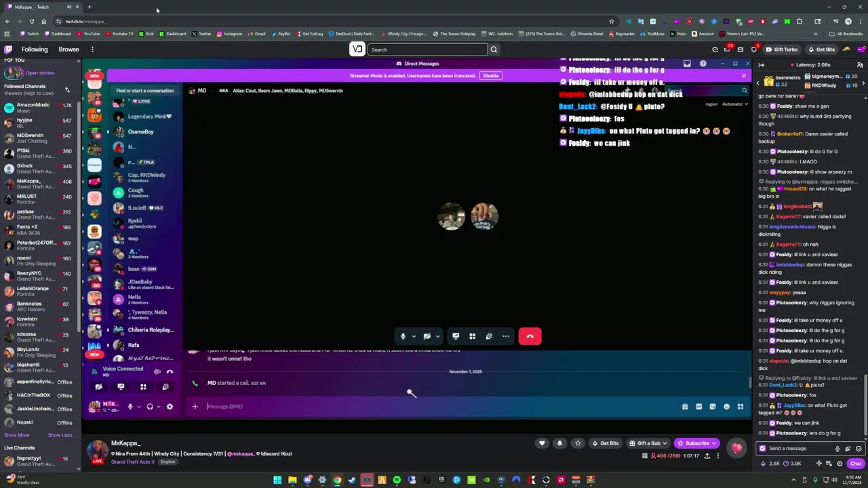The width and height of the screenshot is (868, 488).
Task: Click the search magnifier button
Action: (494, 49)
